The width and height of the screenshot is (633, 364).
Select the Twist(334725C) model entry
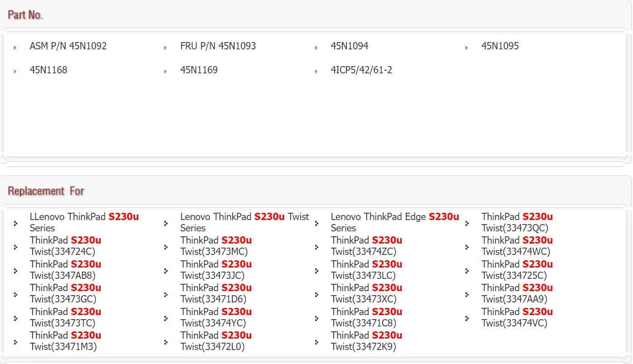click(517, 270)
